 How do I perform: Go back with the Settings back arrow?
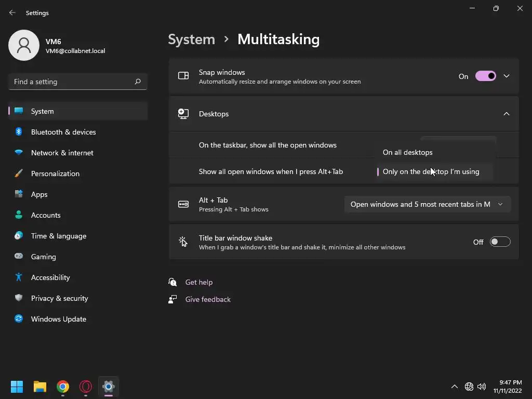[x=12, y=12]
